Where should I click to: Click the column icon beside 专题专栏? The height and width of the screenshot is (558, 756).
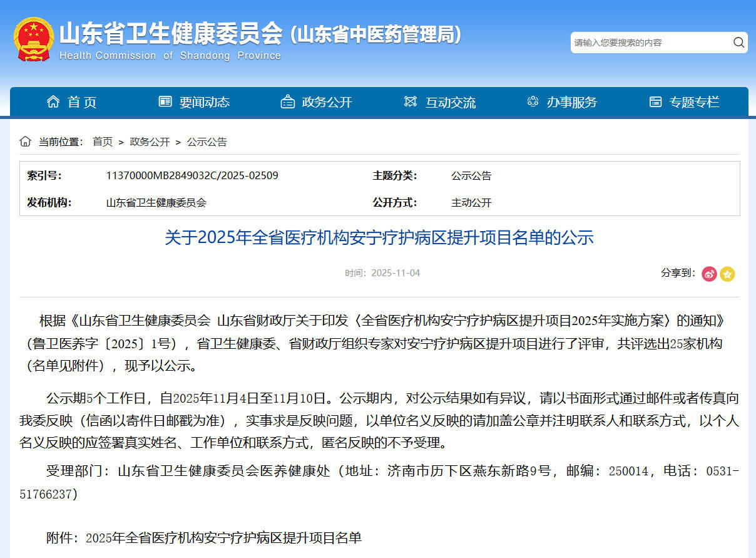click(x=655, y=101)
